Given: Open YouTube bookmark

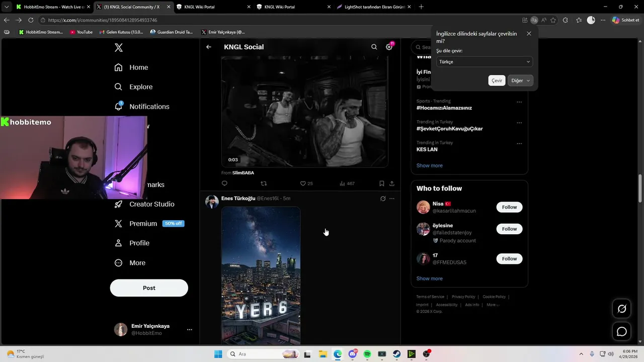Looking at the screenshot, I should click(x=81, y=32).
